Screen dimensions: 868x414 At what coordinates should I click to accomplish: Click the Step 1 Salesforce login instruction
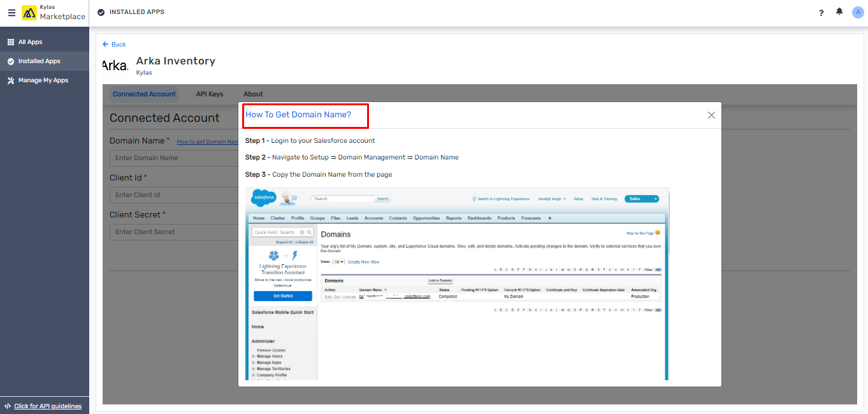pyautogui.click(x=310, y=140)
